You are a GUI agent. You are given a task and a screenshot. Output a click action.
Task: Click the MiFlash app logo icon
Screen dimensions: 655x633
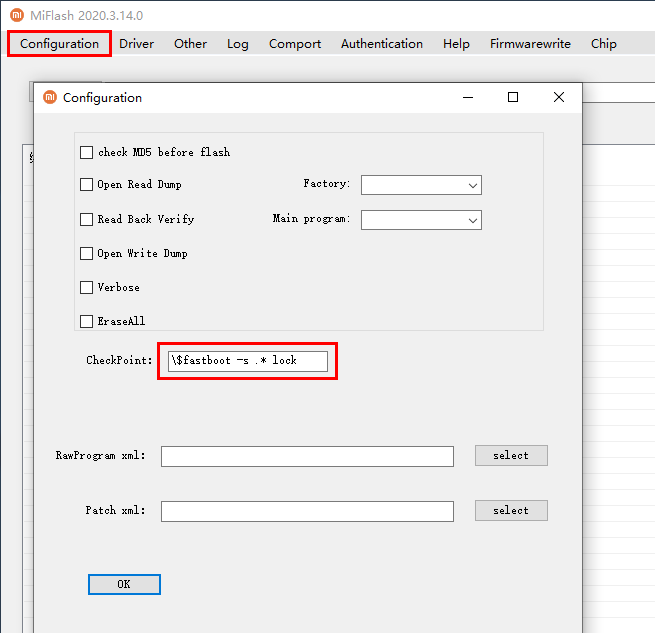coord(17,15)
